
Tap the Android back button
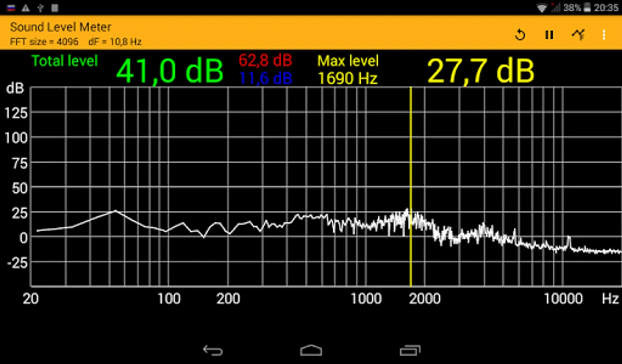(213, 350)
